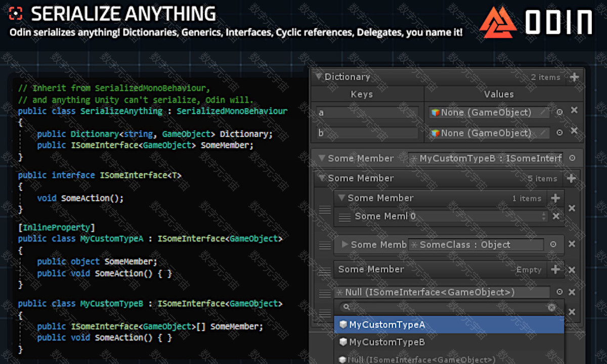Click the key field containing "a"
The width and height of the screenshot is (607, 364).
(x=368, y=112)
